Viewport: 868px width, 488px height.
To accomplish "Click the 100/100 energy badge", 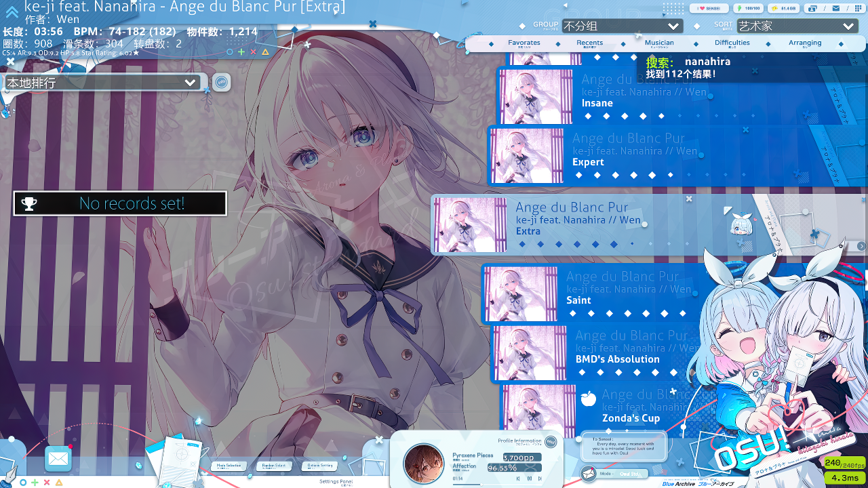I will (749, 8).
